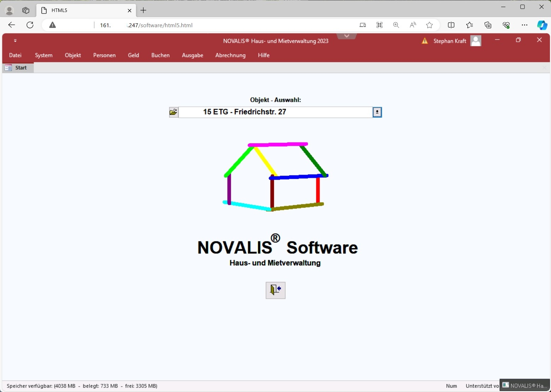
Task: Switch to the Start tab
Action: tap(18, 68)
